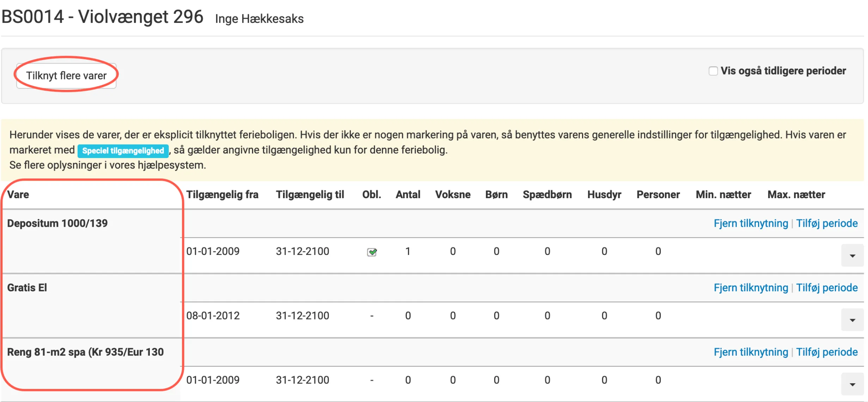Click the Vare column header

click(x=18, y=195)
